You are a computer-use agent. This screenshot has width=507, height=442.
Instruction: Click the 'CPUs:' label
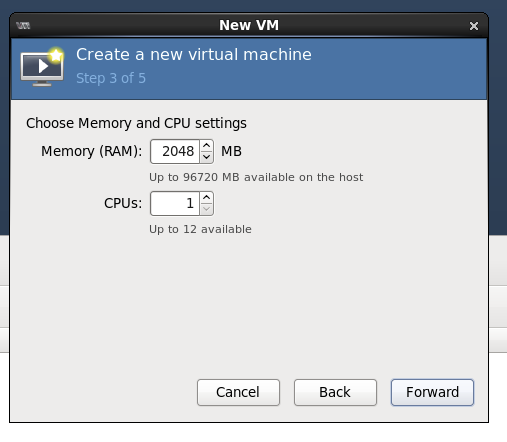(x=123, y=203)
